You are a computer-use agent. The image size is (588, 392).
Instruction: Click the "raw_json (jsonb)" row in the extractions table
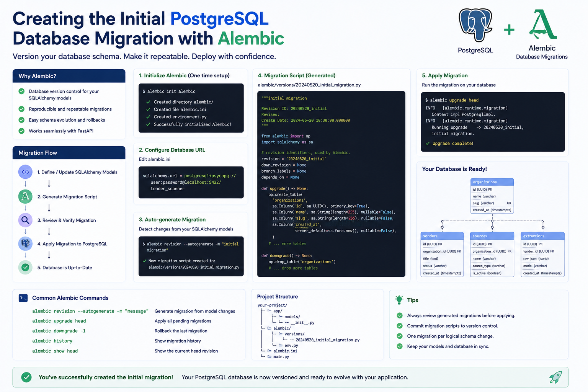coord(542,259)
